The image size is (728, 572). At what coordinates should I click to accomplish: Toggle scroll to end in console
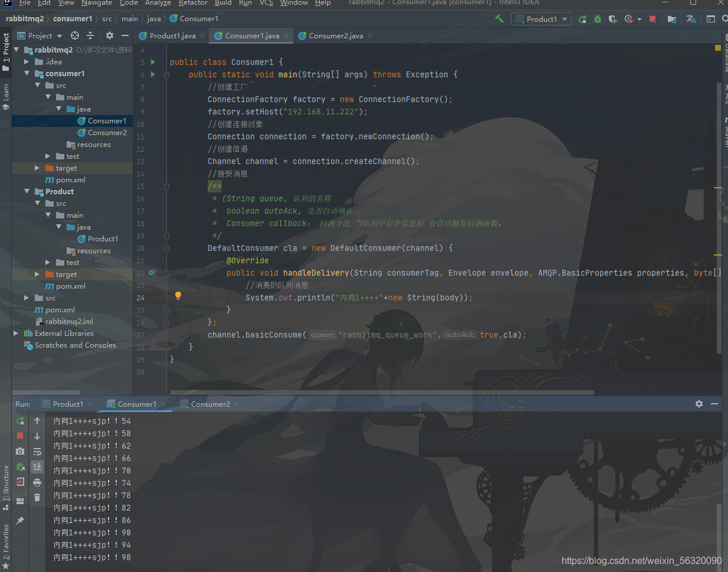[x=37, y=466]
